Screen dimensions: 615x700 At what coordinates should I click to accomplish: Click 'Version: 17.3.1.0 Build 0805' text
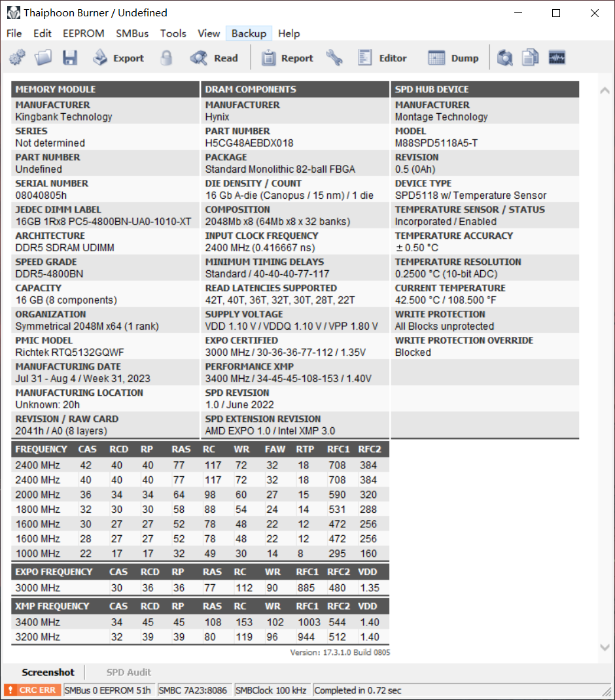(340, 653)
